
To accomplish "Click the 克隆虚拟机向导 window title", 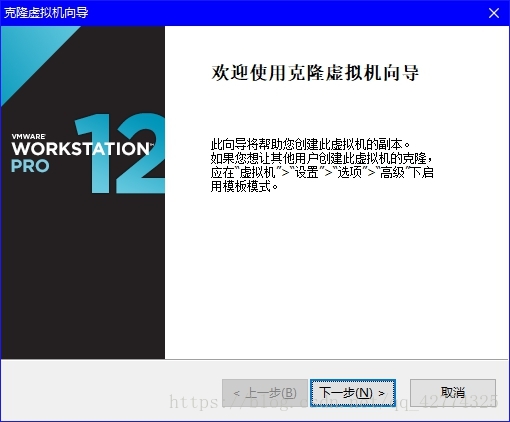I will click(x=46, y=13).
